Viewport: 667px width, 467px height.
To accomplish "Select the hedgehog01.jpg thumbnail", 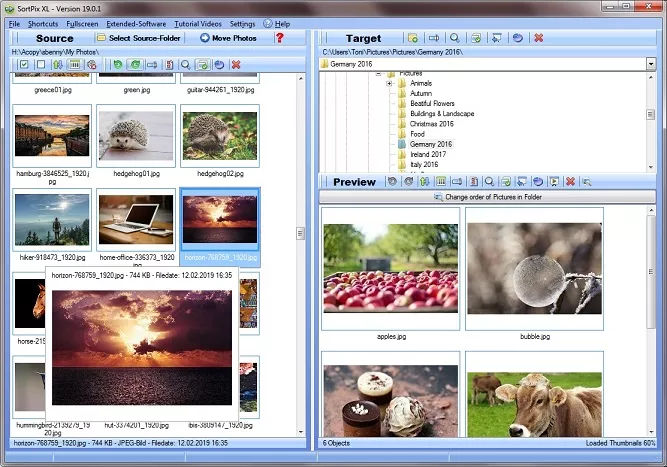I will pos(136,136).
